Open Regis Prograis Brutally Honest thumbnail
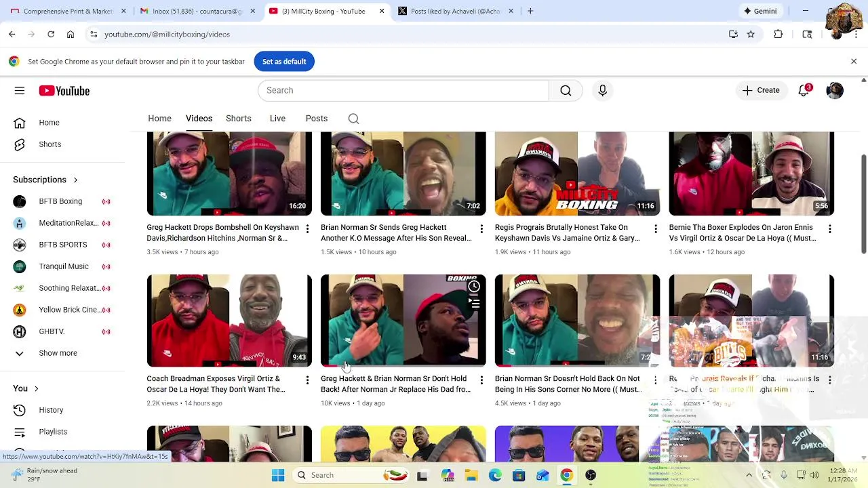Screen dimensions: 868x488 point(577,174)
